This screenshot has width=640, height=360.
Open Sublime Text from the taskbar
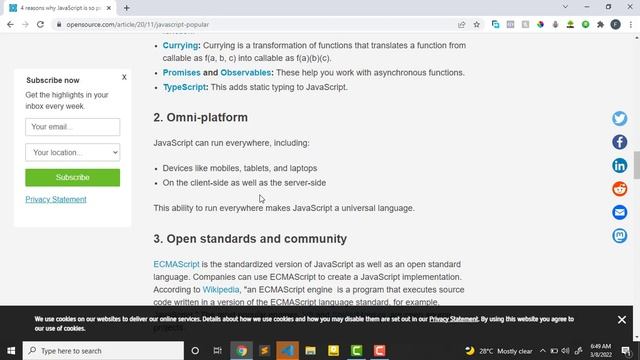(x=264, y=351)
